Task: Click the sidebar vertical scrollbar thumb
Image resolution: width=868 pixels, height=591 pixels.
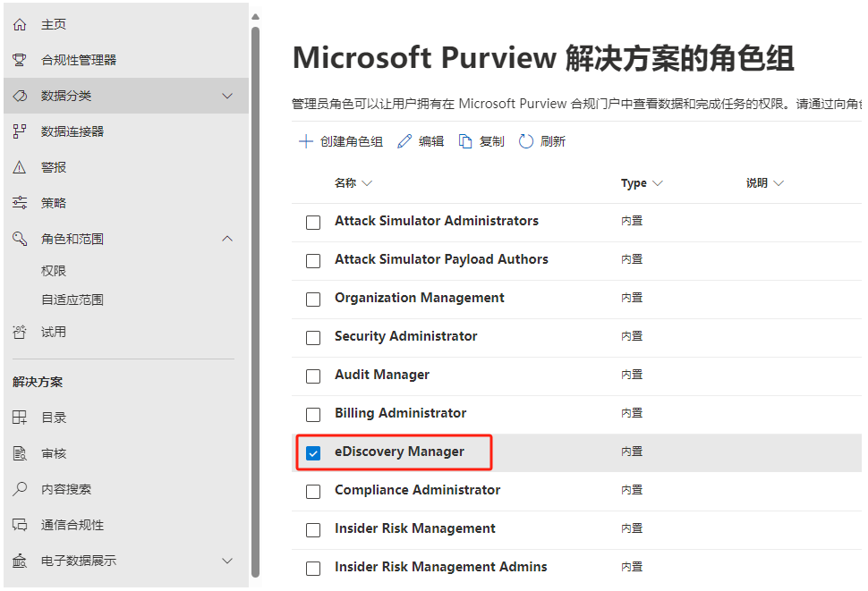Action: click(x=255, y=301)
